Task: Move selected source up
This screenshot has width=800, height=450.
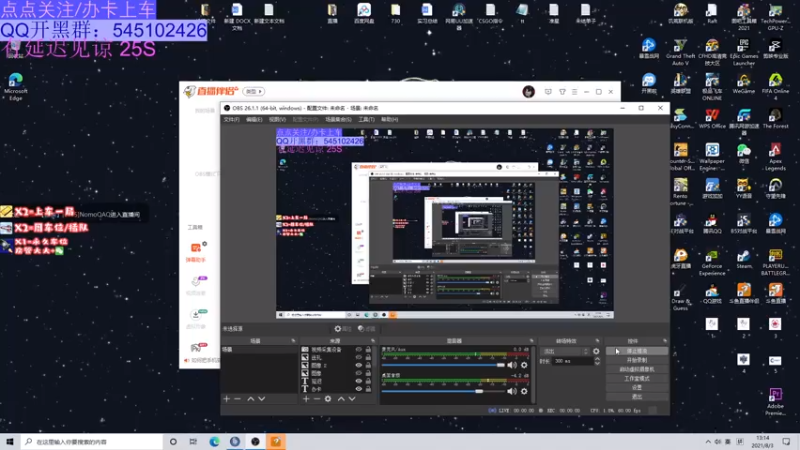Action: [341, 399]
